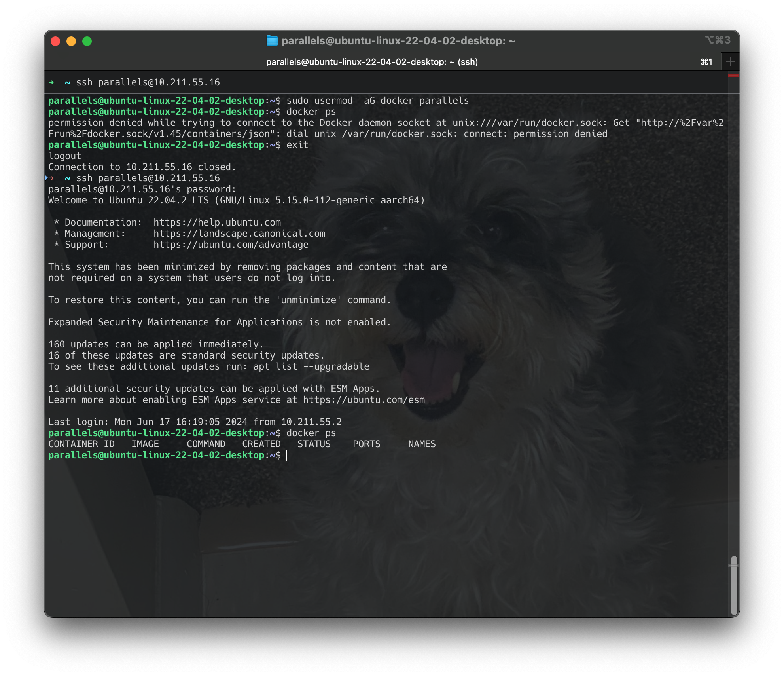Minimize the window with the yellow button
784x676 pixels.
tap(71, 41)
